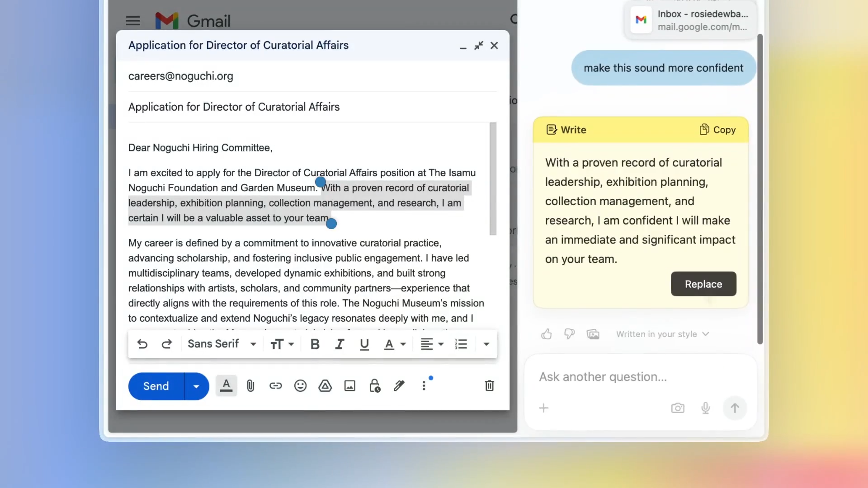Expand the Send options arrow
Screen dimensions: 868x488
(196, 386)
